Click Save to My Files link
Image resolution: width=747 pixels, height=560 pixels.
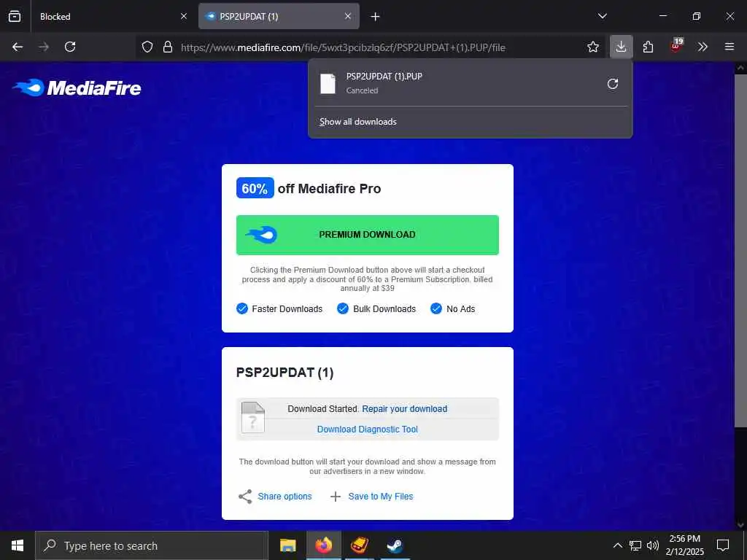[381, 497]
